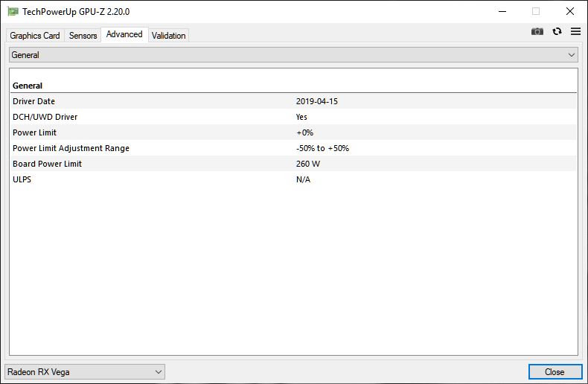Click the -50% to +50% value

tap(322, 148)
